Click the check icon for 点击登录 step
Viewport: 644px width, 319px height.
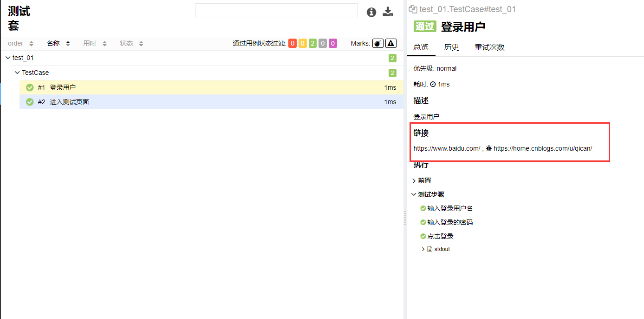point(423,236)
